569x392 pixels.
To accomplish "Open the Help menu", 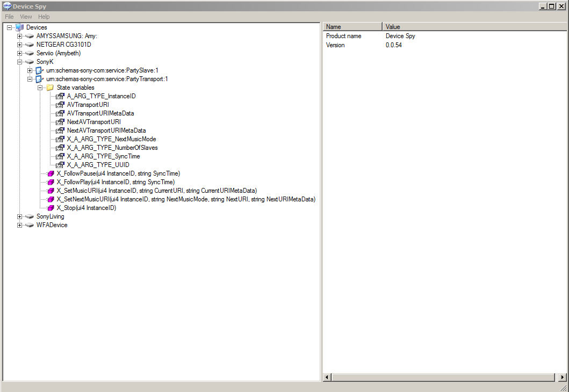I will coord(44,17).
